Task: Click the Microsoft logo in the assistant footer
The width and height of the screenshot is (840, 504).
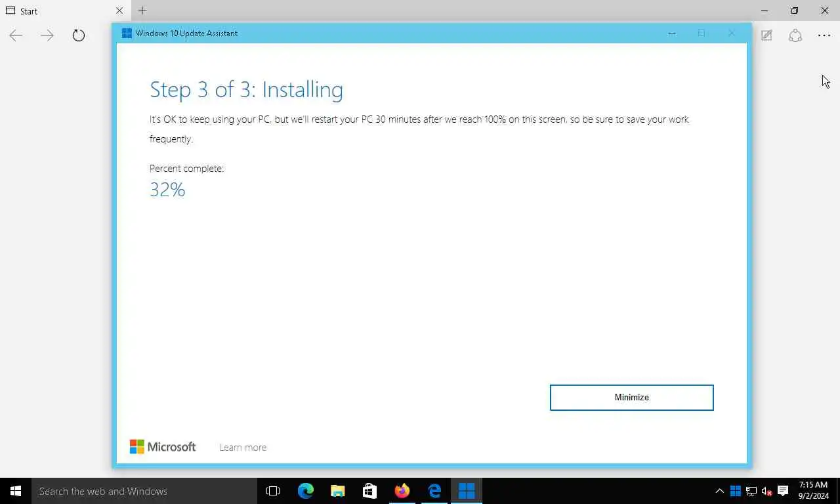Action: click(x=163, y=447)
